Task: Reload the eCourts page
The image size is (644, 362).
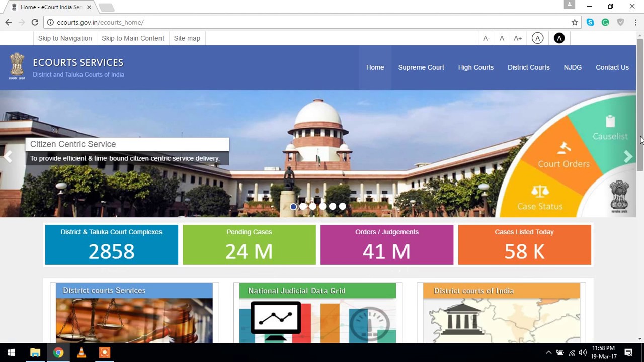Action: (35, 22)
